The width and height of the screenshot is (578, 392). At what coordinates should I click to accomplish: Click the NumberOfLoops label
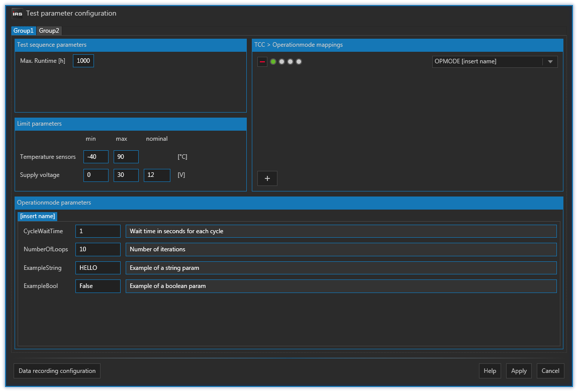pyautogui.click(x=46, y=249)
